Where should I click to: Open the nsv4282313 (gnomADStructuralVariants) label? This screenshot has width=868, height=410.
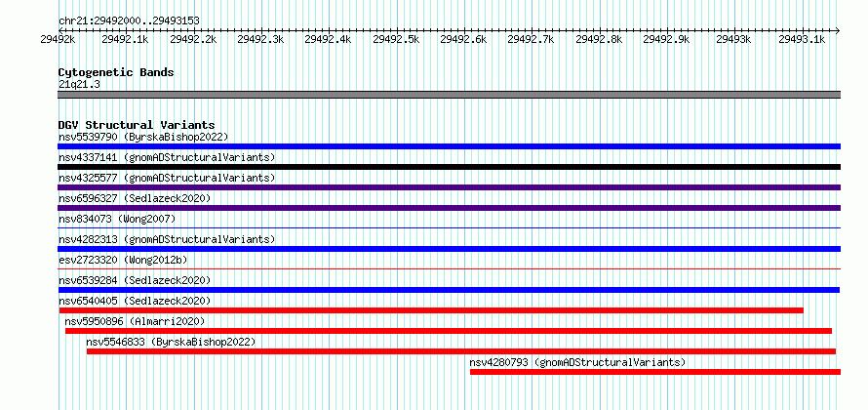167,239
